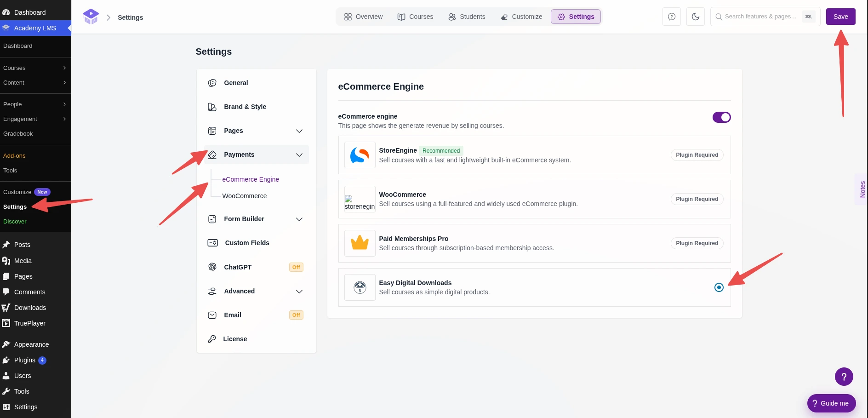This screenshot has height=418, width=868.
Task: Click the Custom Fields icon
Action: (x=212, y=243)
